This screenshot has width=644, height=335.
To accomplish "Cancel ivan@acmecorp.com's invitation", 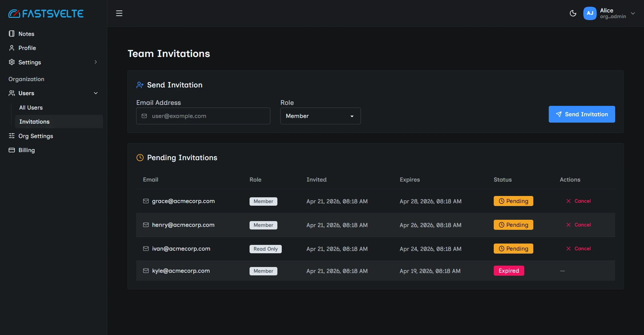I will click(x=578, y=249).
